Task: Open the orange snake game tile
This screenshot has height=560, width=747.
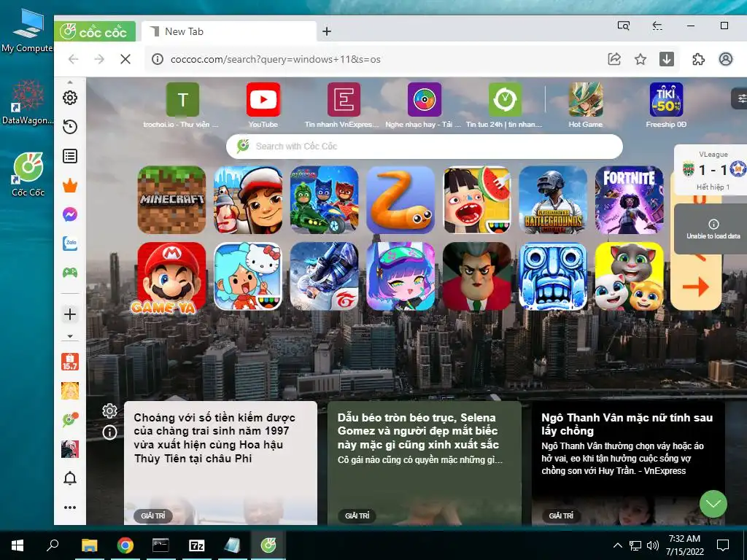Action: 400,200
